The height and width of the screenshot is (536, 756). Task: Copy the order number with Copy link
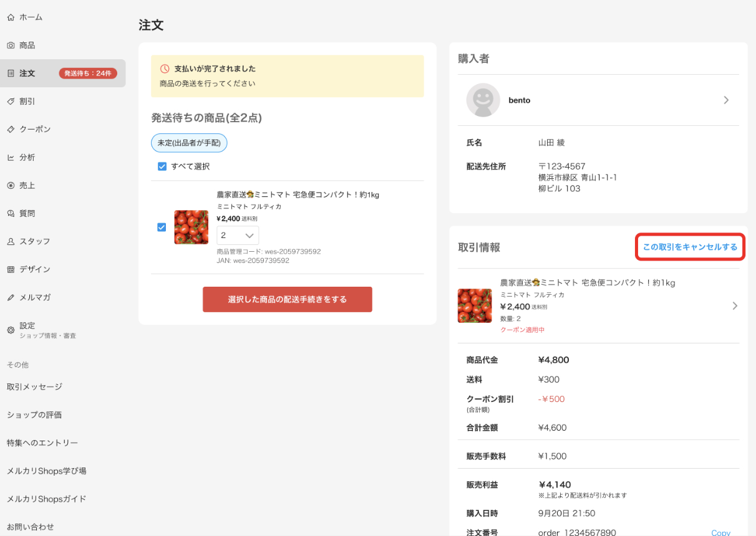click(x=720, y=532)
